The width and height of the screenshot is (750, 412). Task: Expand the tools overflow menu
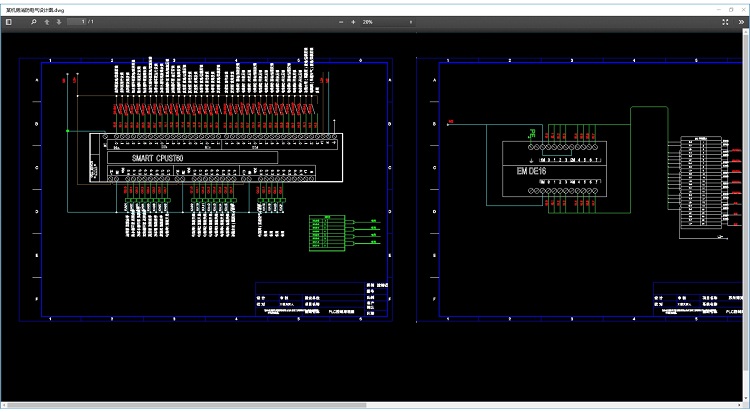click(741, 21)
